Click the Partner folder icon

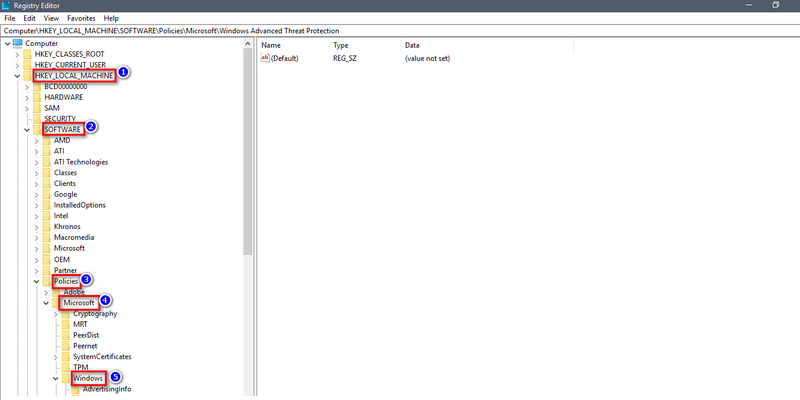[46, 270]
